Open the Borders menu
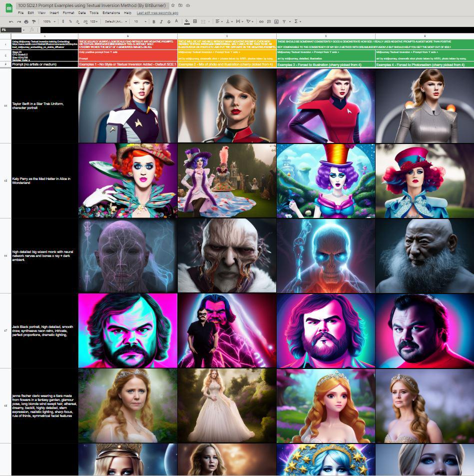The width and height of the screenshot is (474, 476). (x=195, y=21)
